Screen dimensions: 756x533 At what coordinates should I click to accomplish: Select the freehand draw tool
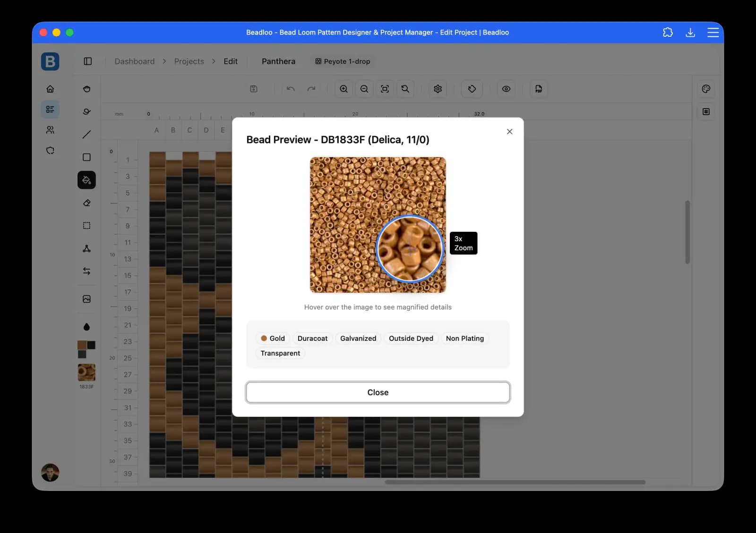point(86,111)
